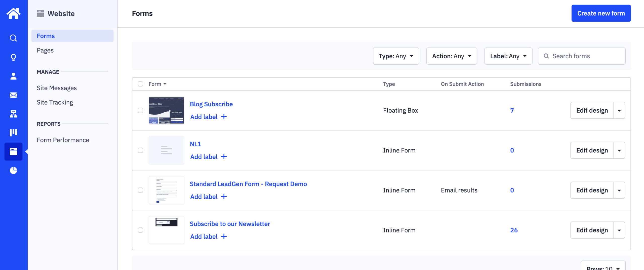Click the pie chart icon in sidebar

point(13,170)
